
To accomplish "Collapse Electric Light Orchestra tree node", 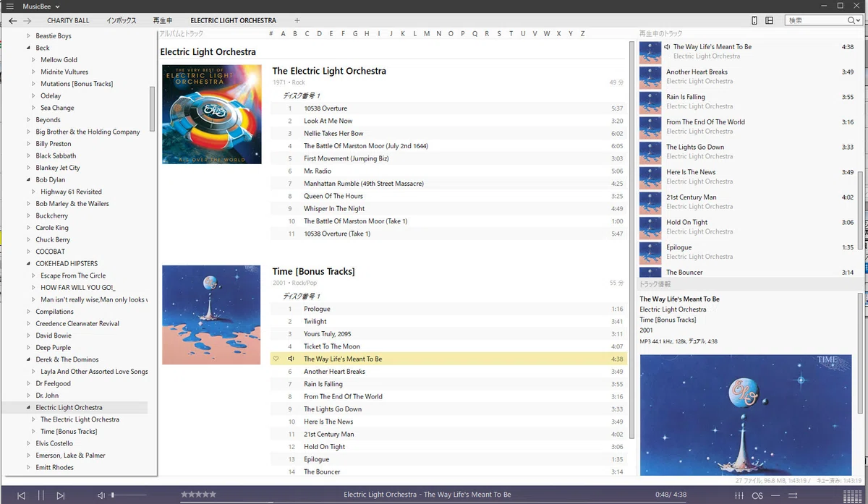I will click(x=28, y=407).
